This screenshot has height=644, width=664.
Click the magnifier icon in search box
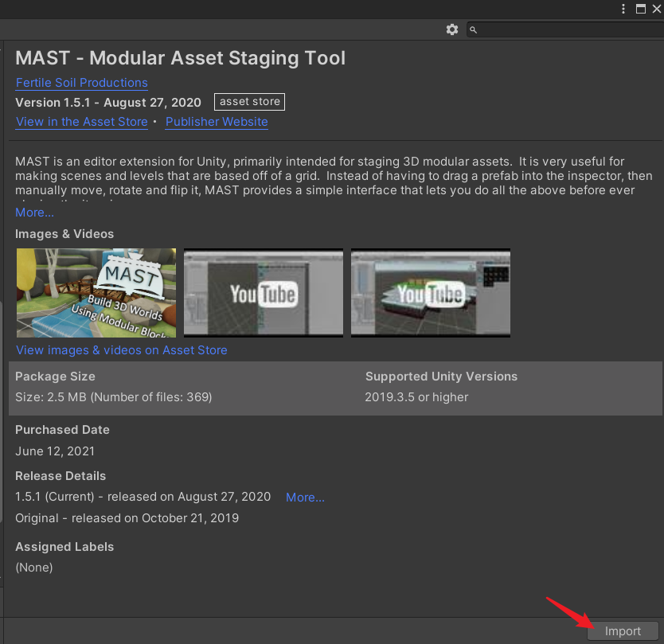474,29
